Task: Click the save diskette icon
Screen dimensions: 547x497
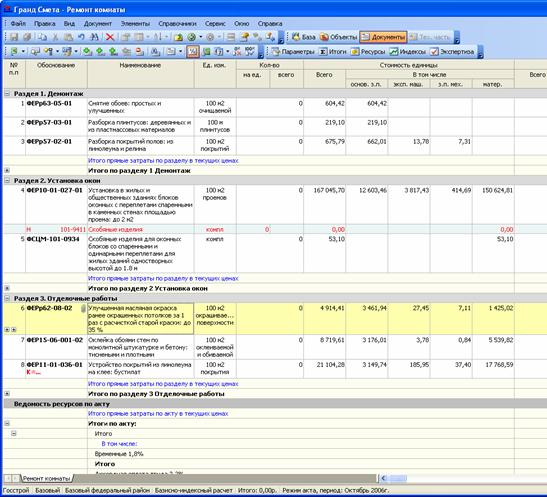Action: (14, 37)
